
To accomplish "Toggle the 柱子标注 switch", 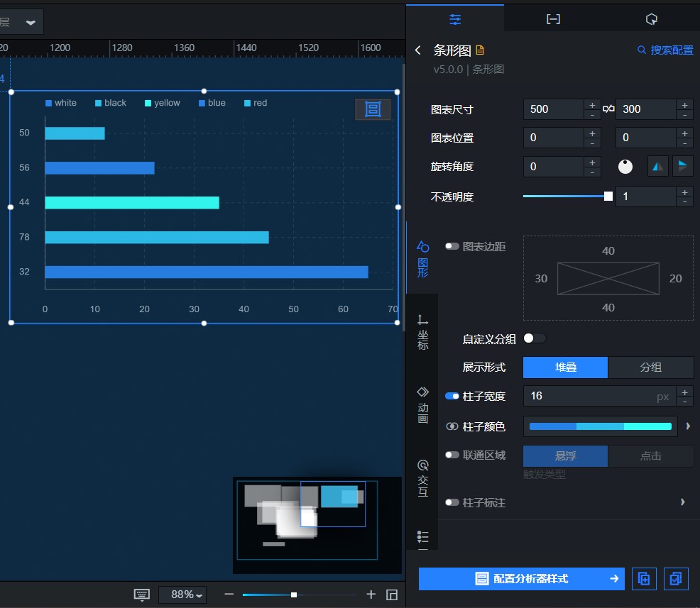I will 452,503.
